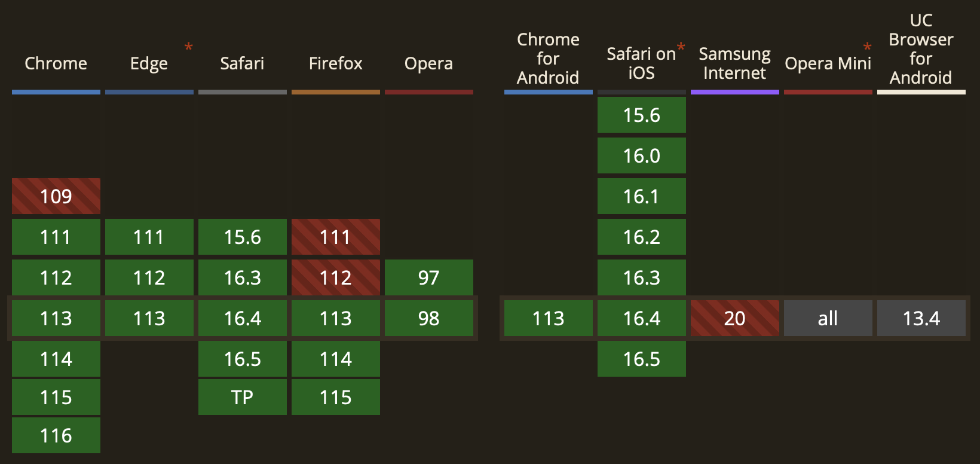980x464 pixels.
Task: Click the Chrome for Android 113 cell
Action: tap(549, 318)
